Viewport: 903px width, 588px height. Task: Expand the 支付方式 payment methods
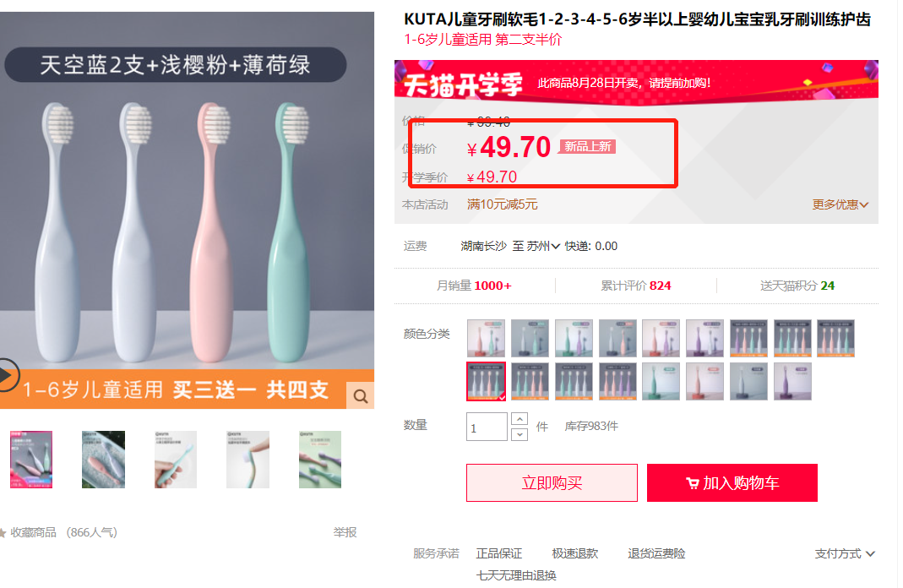[x=845, y=554]
